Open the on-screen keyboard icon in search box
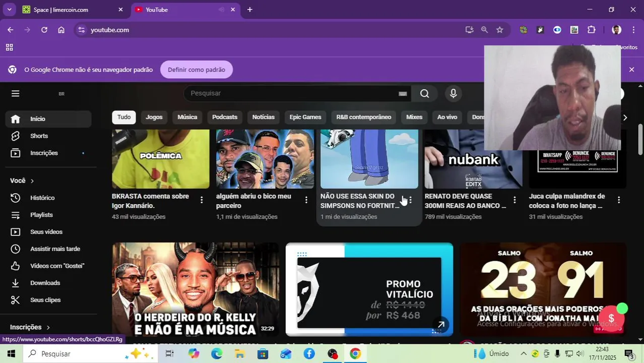 pos(403,93)
